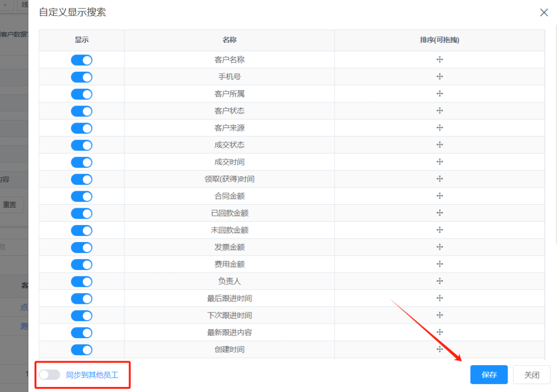The image size is (557, 392).
Task: Switch off the 费用金额 display toggle
Action: [81, 264]
